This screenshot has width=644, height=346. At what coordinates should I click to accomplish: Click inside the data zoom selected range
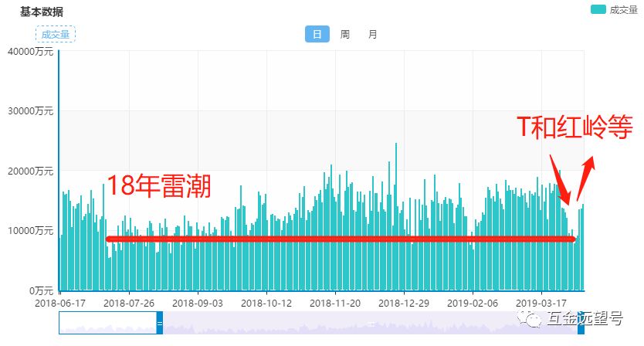pos(370,323)
